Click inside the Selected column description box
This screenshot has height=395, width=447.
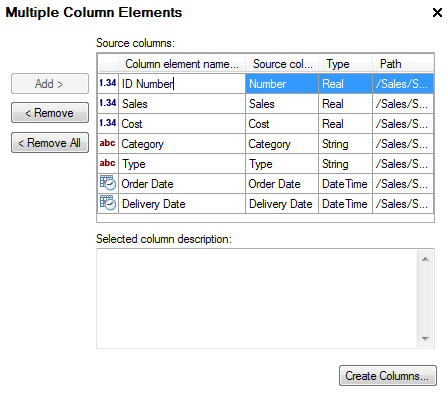click(x=257, y=299)
